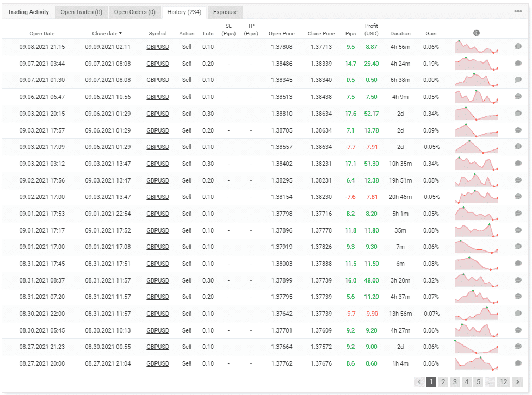The image size is (532, 395).
Task: Select the Open Trades (0) tab
Action: coord(82,11)
